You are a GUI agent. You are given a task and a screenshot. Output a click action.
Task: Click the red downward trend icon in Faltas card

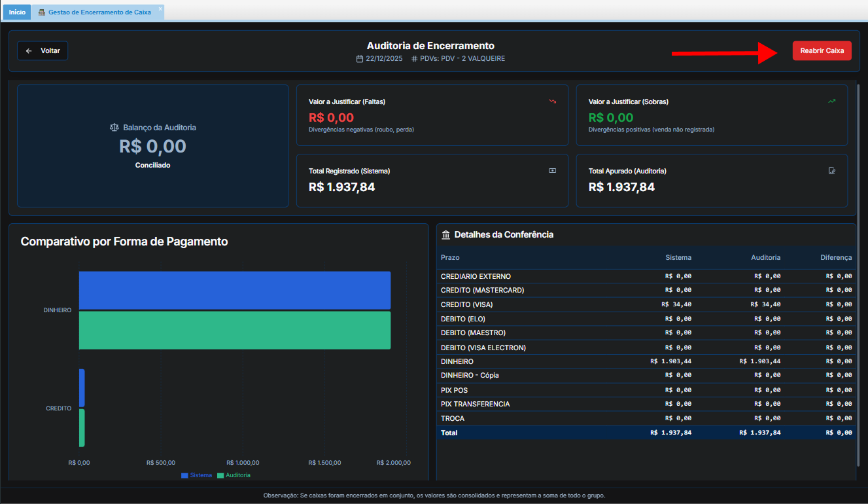point(553,101)
